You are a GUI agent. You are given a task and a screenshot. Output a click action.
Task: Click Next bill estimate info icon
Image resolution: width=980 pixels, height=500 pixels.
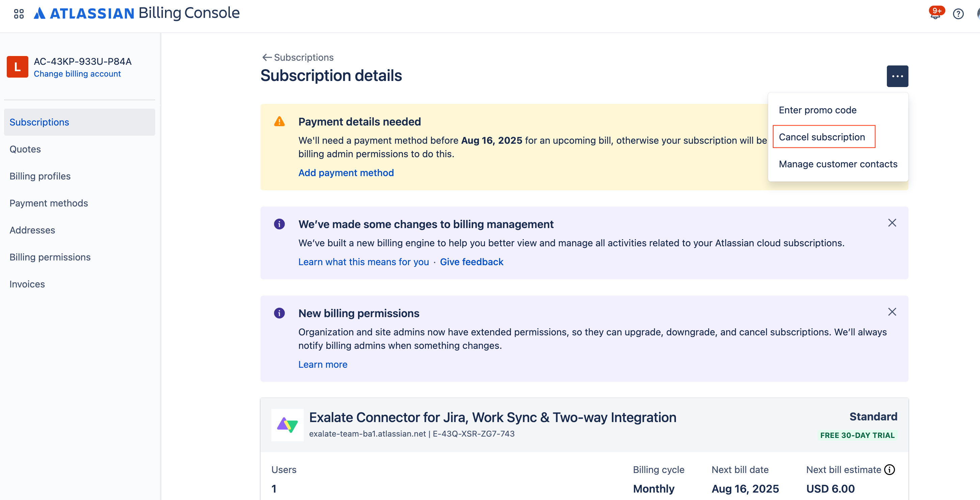[890, 470]
